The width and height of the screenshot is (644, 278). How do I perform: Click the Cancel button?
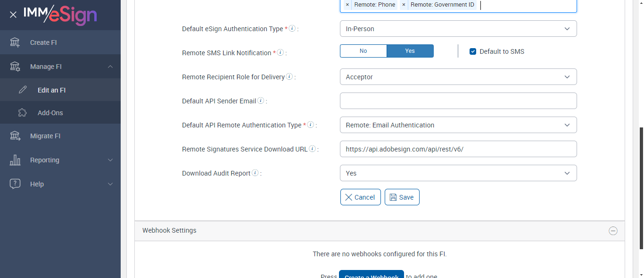point(360,197)
